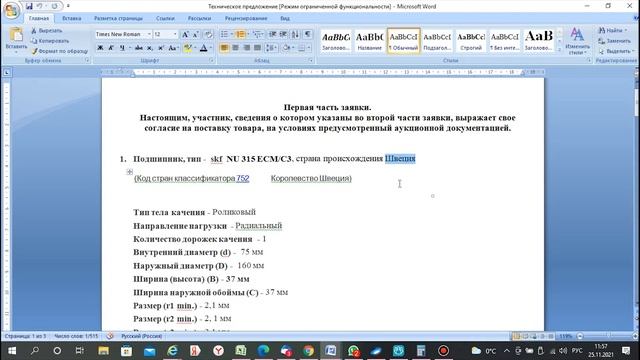The height and width of the screenshot is (360, 640).
Task: Activate Format Painter (Формат по образцу)
Action: pyautogui.click(x=60, y=51)
